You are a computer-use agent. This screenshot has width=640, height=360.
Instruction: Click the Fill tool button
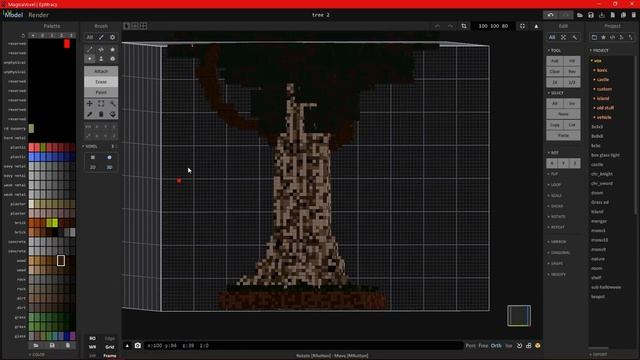point(572,61)
